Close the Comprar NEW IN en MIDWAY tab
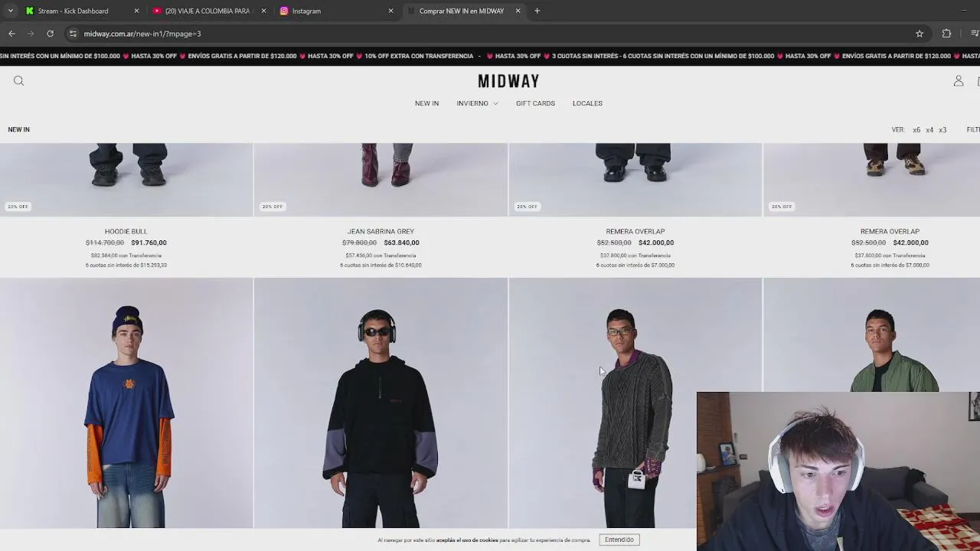Screen dimensions: 980x551 518,11
